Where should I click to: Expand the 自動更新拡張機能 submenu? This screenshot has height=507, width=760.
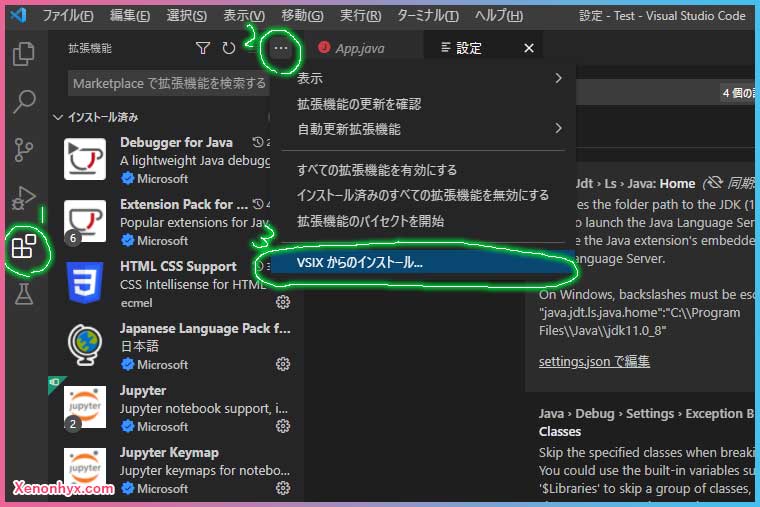(x=424, y=129)
